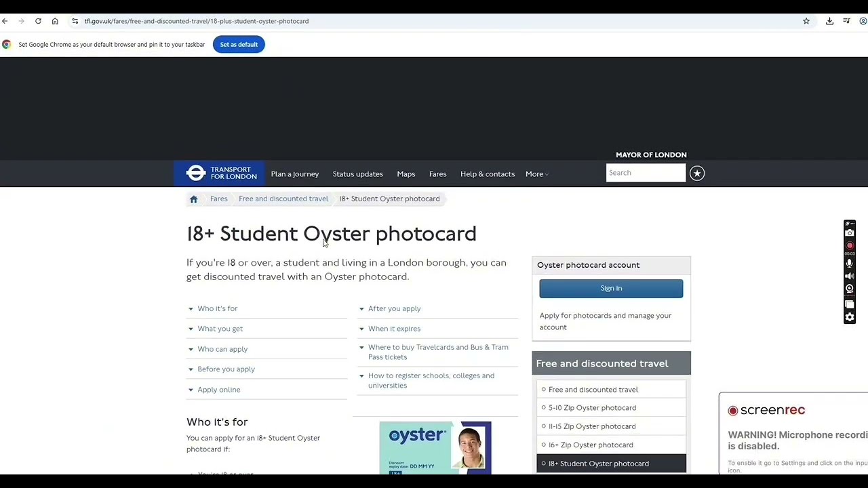Expand Who can apply section link
868x488 pixels.
click(222, 349)
